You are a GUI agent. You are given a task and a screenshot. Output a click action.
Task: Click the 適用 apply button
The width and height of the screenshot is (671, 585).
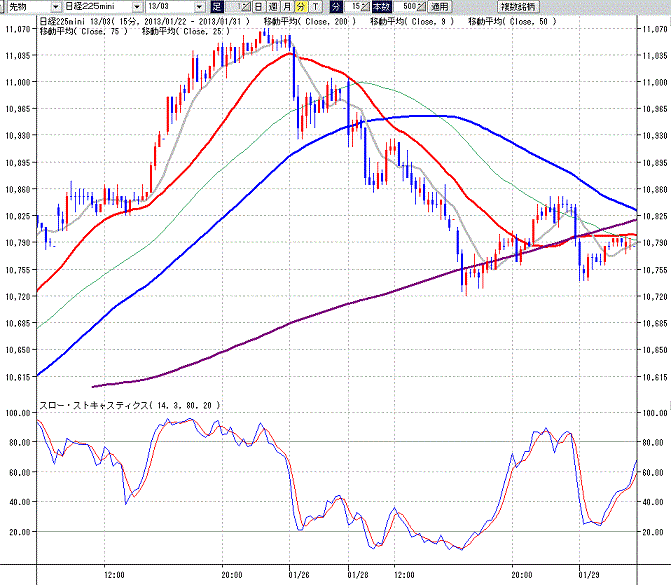pyautogui.click(x=439, y=6)
